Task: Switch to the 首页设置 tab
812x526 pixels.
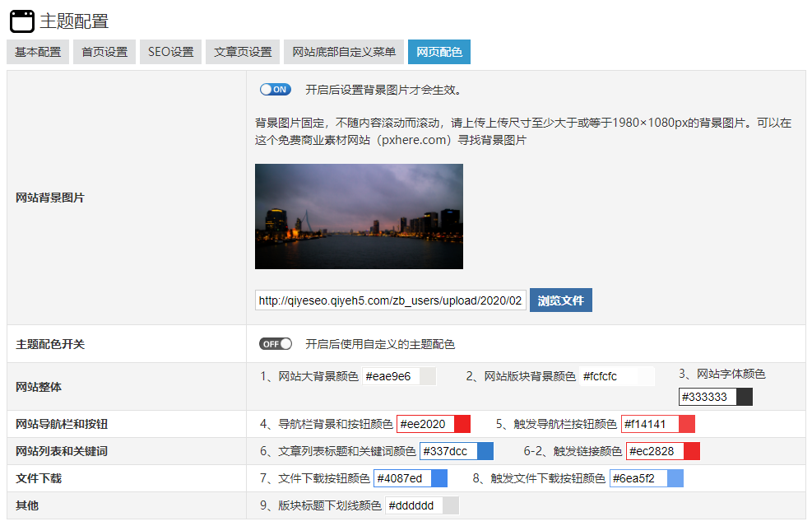Action: (x=104, y=52)
